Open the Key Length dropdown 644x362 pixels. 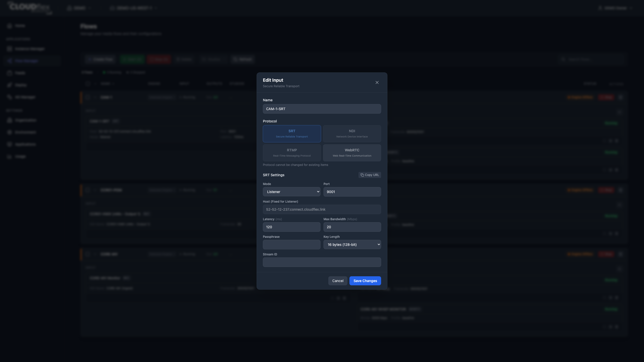pos(352,245)
